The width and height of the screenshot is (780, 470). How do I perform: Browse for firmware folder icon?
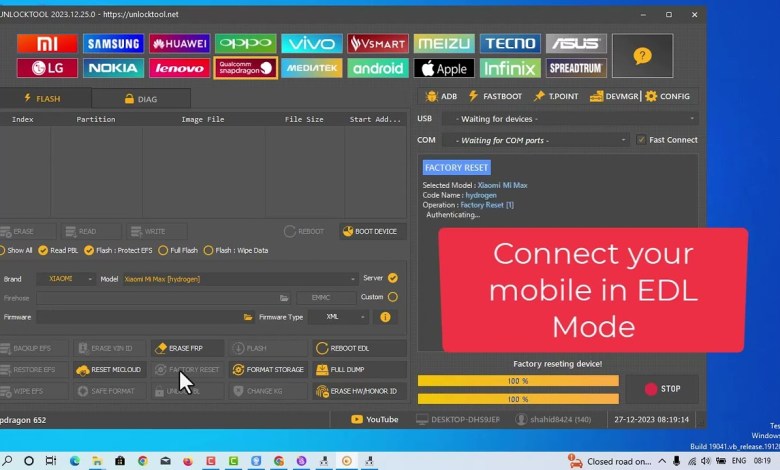(x=248, y=317)
